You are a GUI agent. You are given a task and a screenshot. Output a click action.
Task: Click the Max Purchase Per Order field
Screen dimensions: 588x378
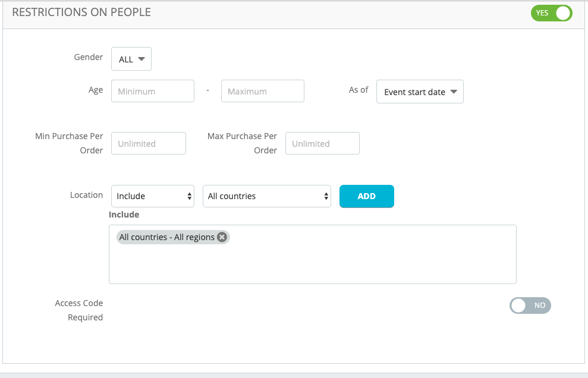322,143
